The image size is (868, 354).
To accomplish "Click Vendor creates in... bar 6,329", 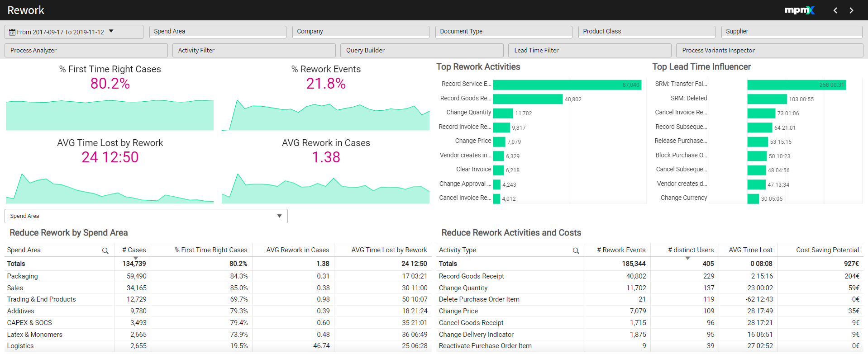I will coord(499,156).
